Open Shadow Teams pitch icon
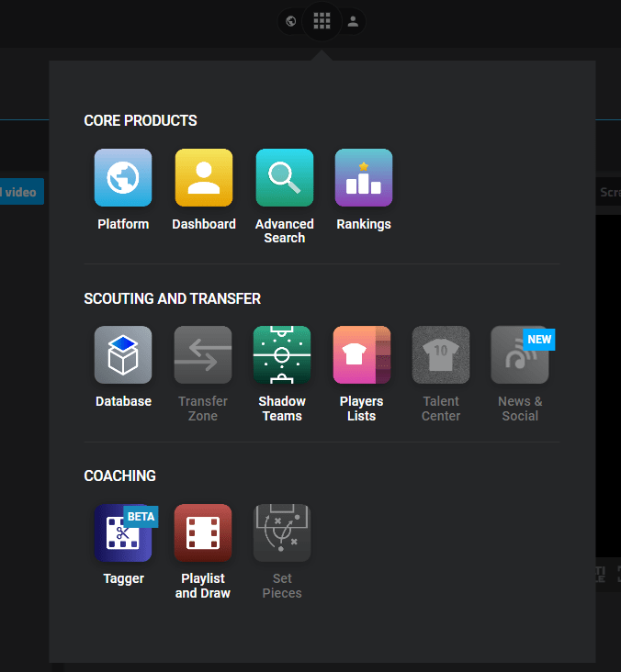This screenshot has width=621, height=672. point(282,355)
